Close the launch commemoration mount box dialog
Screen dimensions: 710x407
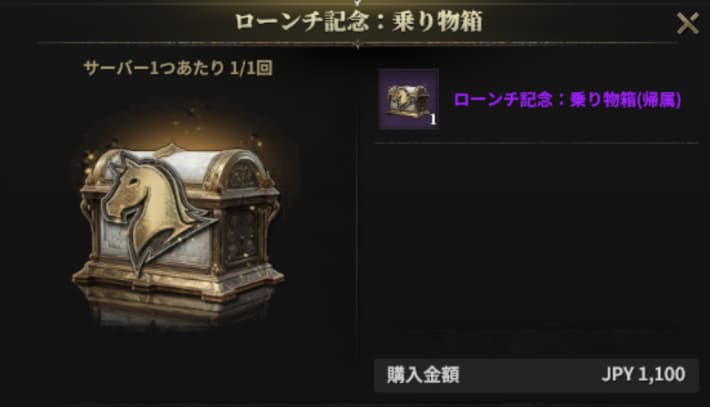pyautogui.click(x=687, y=23)
